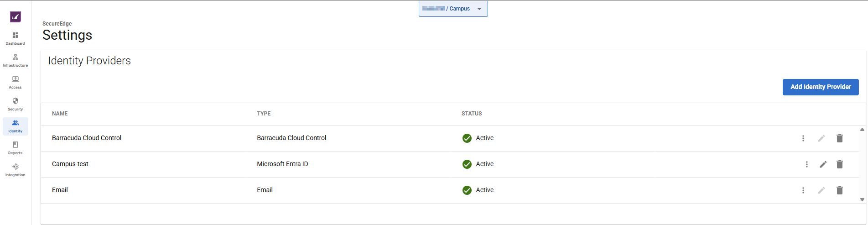This screenshot has height=225, width=868.
Task: Select the Security shield icon
Action: click(16, 101)
